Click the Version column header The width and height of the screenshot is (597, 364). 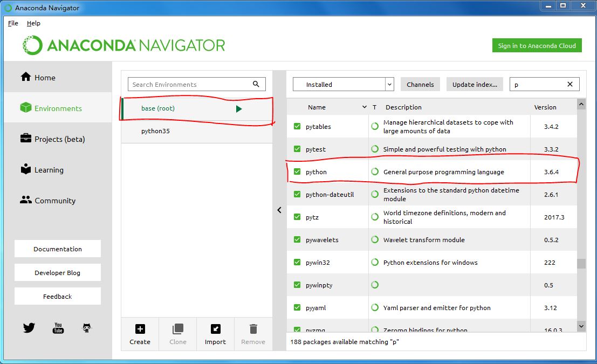pyautogui.click(x=545, y=107)
